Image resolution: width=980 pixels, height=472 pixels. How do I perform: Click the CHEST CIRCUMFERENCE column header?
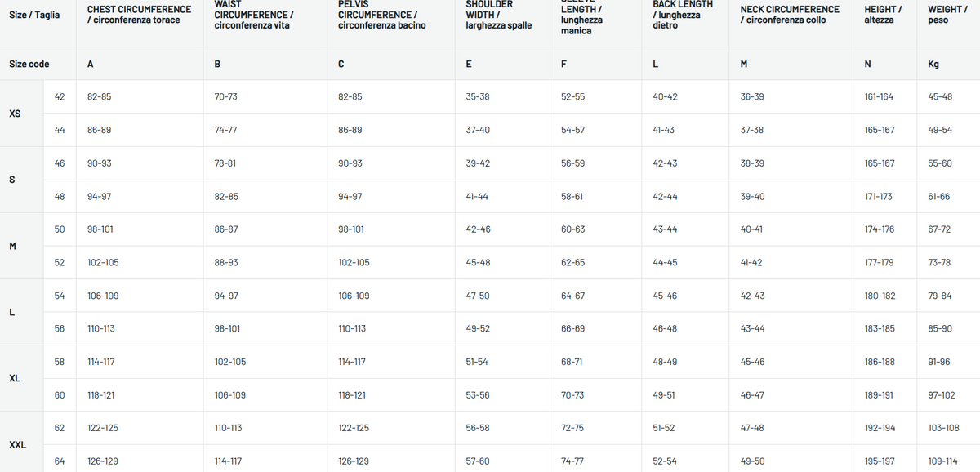click(139, 15)
